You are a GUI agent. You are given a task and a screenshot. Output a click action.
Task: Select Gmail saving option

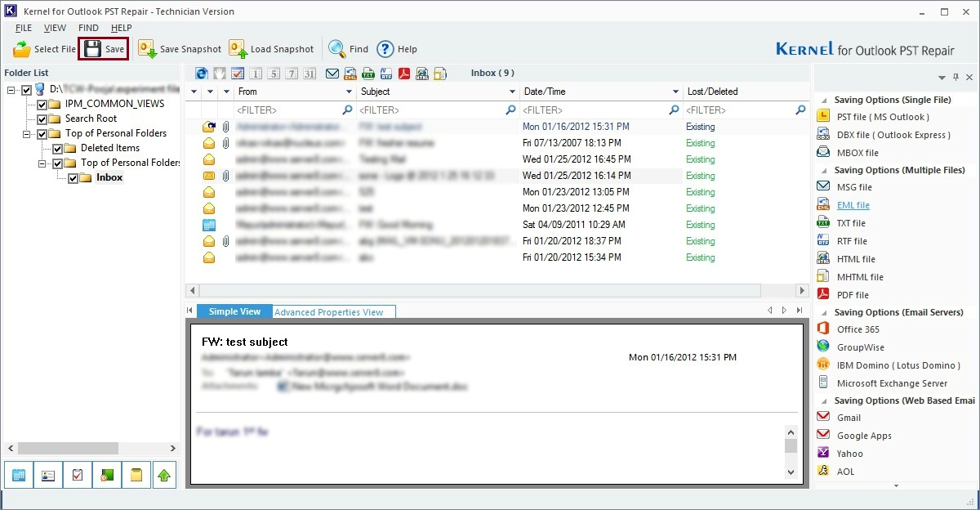839,418
